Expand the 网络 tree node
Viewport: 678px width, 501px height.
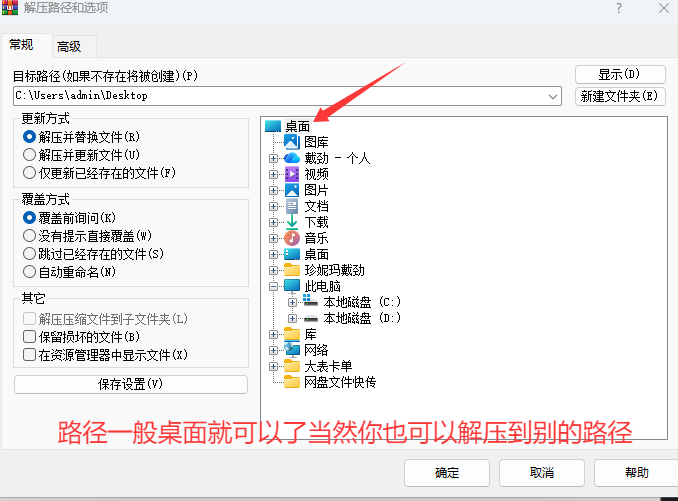pos(273,350)
